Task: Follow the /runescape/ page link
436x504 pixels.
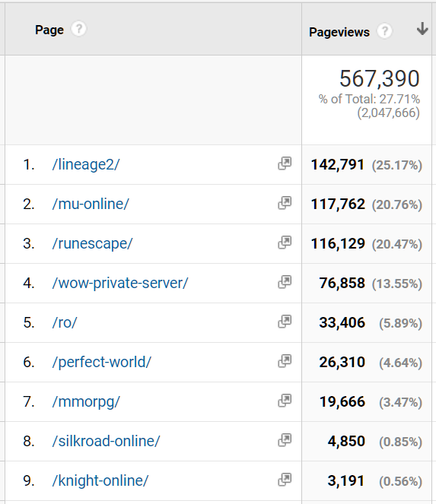Action: coord(92,244)
